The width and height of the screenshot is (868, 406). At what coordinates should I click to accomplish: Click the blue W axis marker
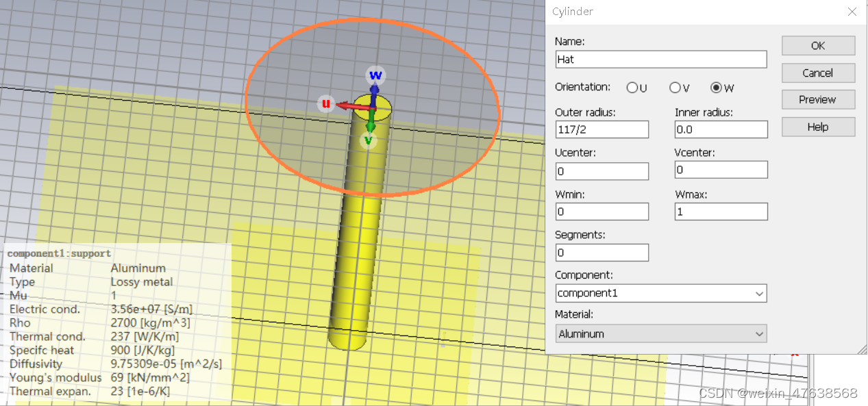pos(375,75)
